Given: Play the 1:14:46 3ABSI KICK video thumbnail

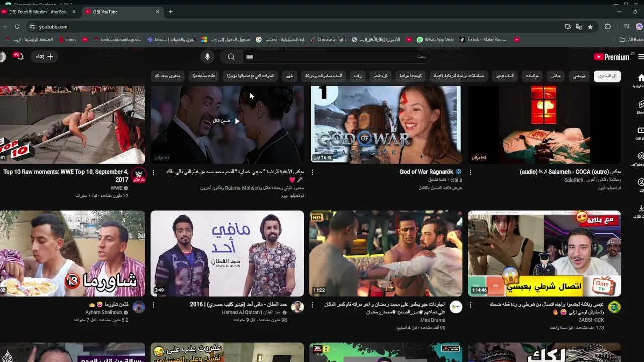Looking at the screenshot, I should click(x=544, y=253).
